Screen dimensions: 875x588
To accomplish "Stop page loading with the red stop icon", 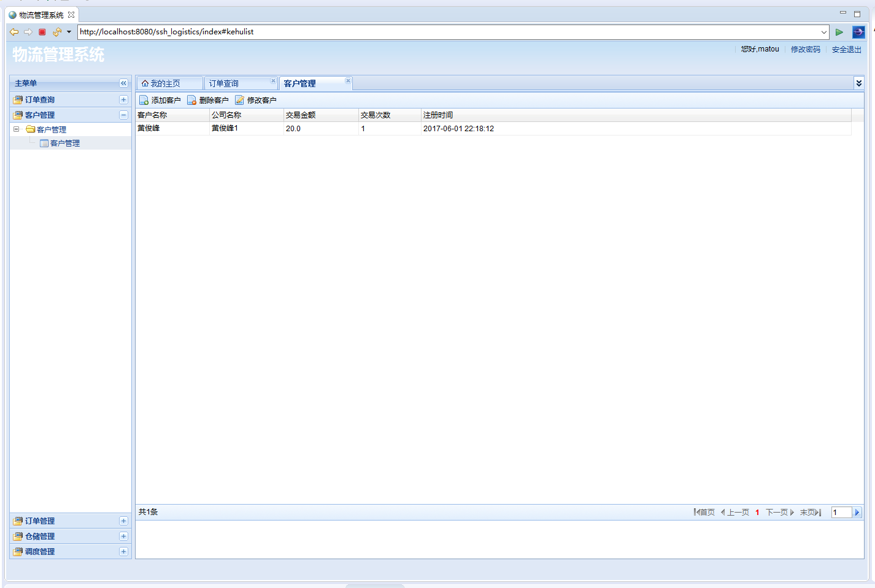I will pos(42,32).
